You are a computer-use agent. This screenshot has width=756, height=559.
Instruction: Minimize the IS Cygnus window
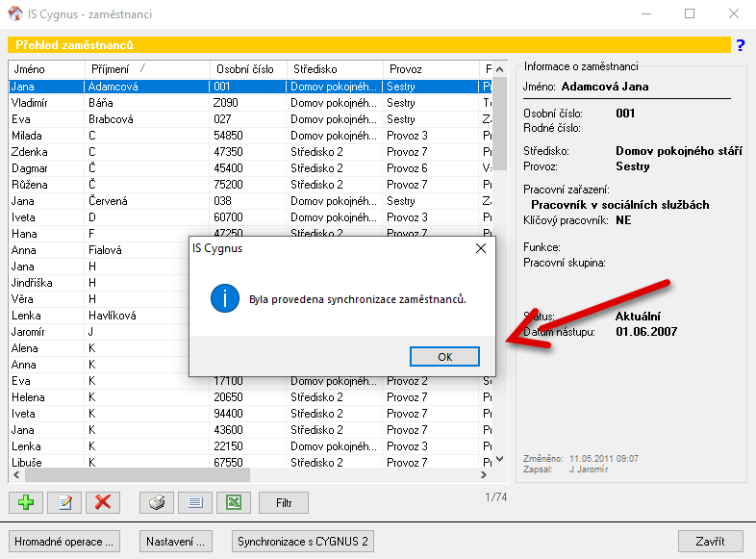click(646, 13)
